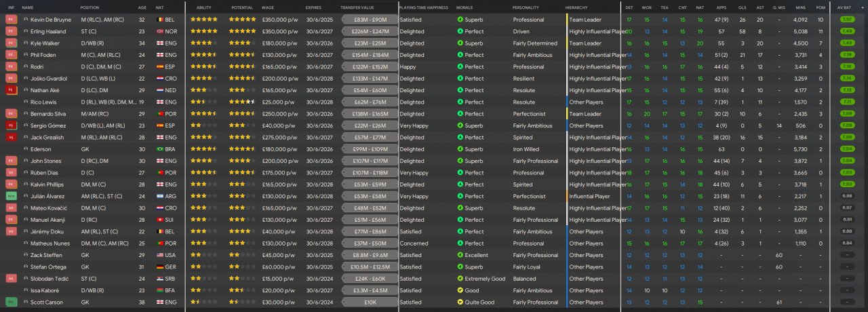Click the Norway flag on Erling Haaland's row
This screenshot has width=868, height=312.
pyautogui.click(x=160, y=31)
